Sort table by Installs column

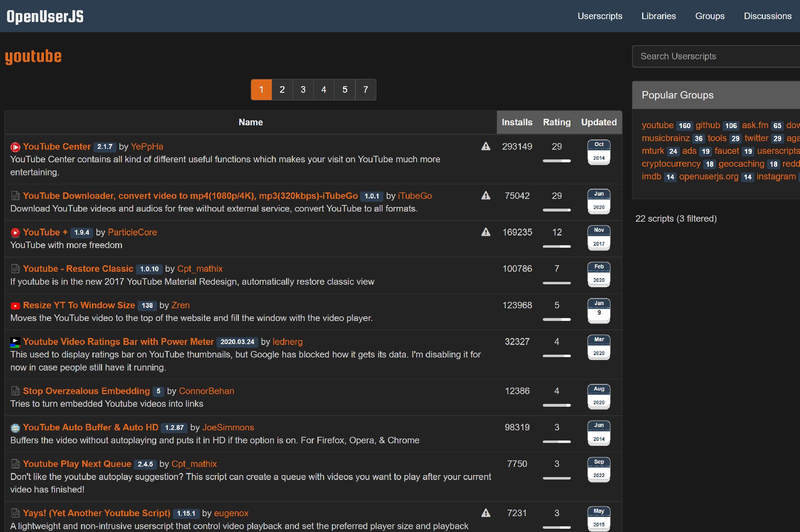(x=517, y=122)
